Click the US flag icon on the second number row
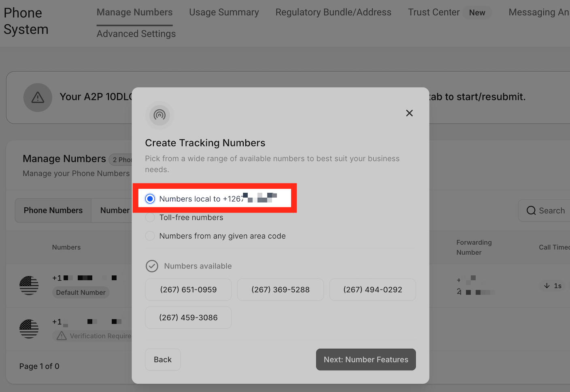Viewport: 570px width, 392px height. click(x=29, y=329)
